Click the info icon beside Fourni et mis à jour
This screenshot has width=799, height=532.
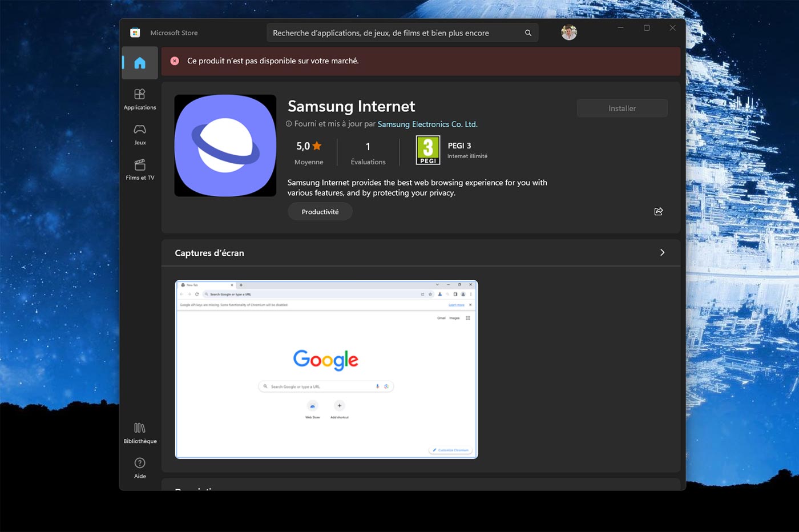(289, 124)
